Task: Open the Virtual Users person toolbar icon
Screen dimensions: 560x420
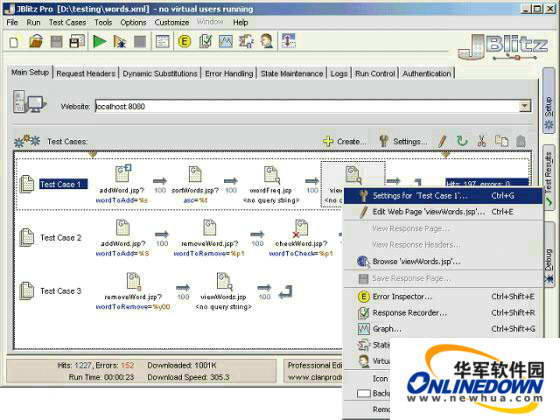Action: click(267, 41)
